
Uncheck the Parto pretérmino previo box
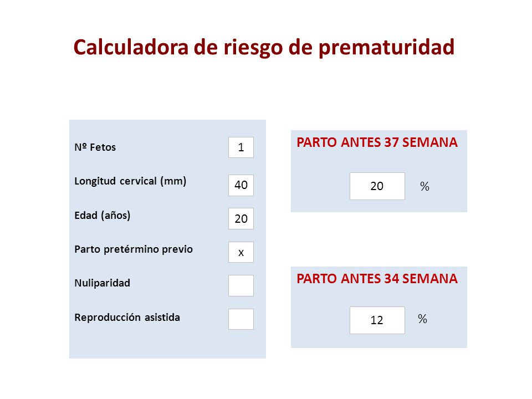(241, 252)
